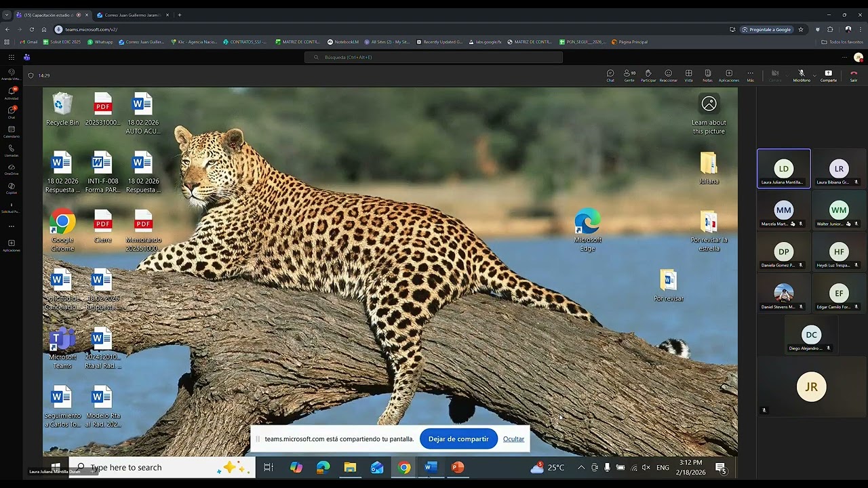Screen dimensions: 868x488
Task: Click the Ocultar link
Action: click(513, 439)
